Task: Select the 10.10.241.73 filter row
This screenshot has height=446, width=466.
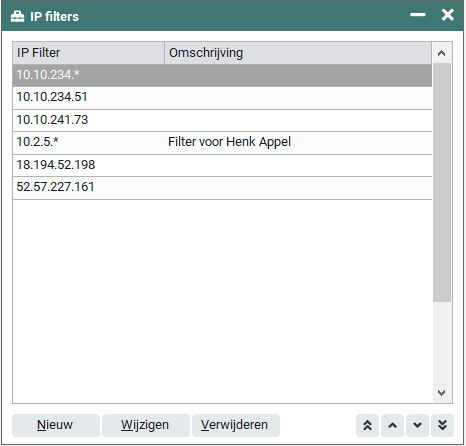Action: pos(222,120)
